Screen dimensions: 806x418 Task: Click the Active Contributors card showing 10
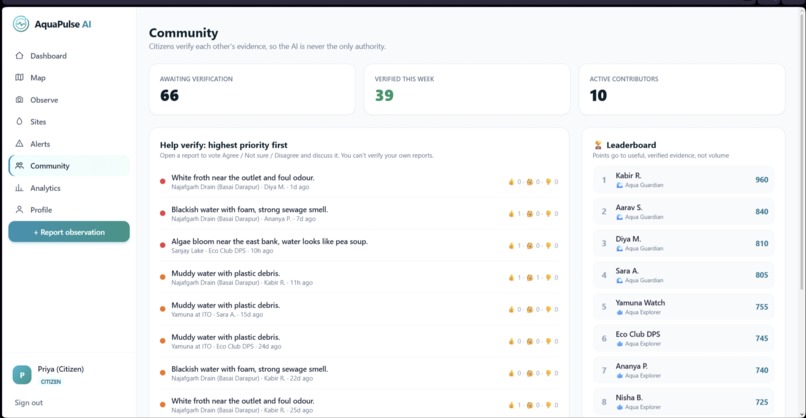[682, 89]
